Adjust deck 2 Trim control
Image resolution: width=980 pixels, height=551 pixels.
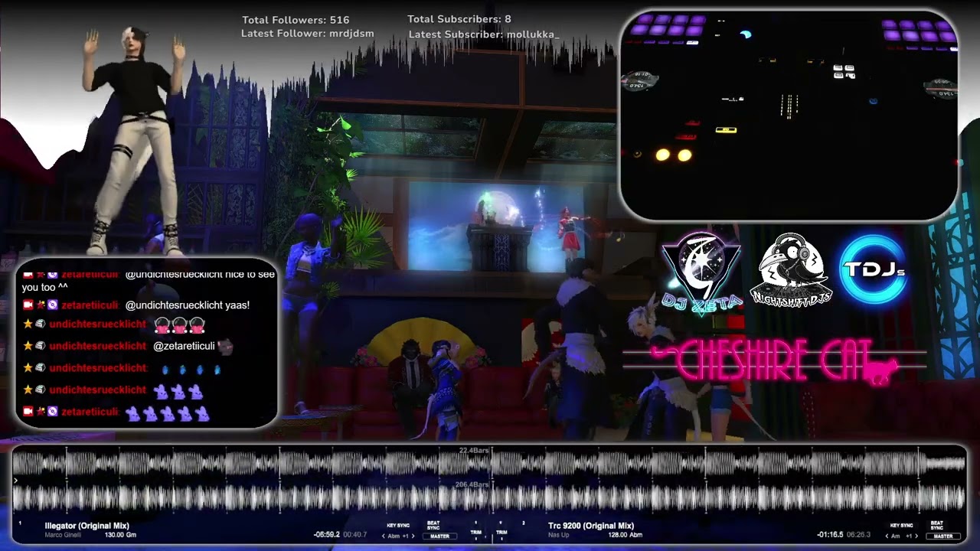pos(501,532)
